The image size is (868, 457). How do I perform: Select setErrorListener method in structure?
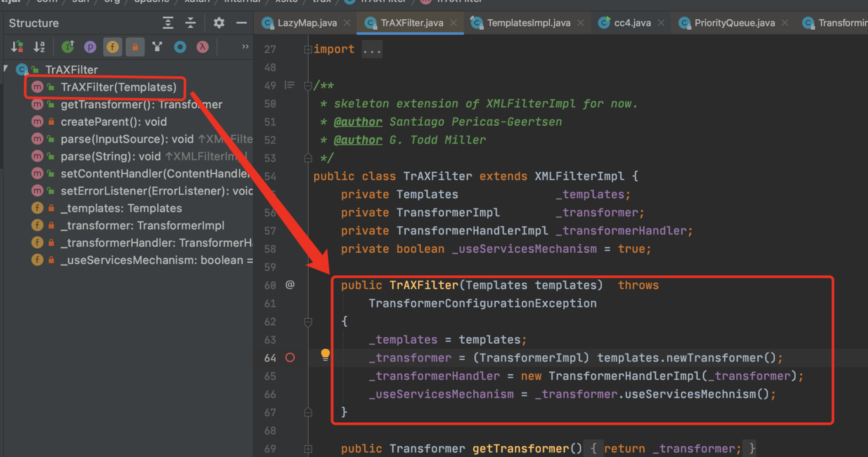tap(156, 191)
